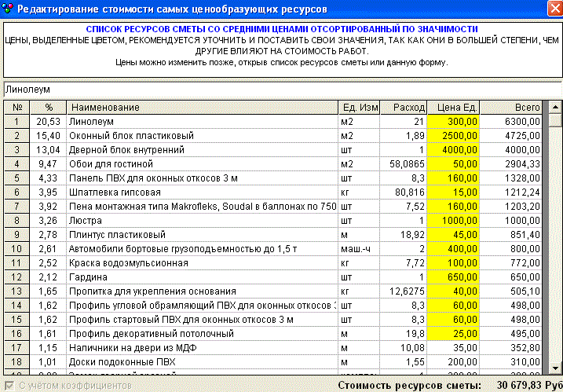Close the resource price editing window

[553, 9]
